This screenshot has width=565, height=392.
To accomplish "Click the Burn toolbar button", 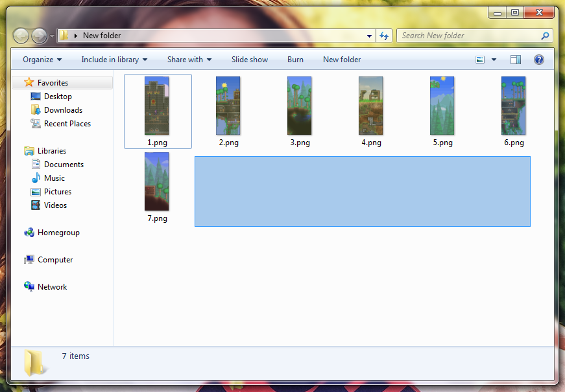I will [295, 60].
